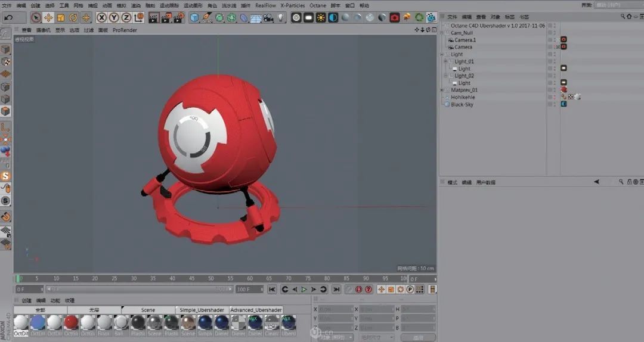Open the Octane menu

tap(317, 5)
